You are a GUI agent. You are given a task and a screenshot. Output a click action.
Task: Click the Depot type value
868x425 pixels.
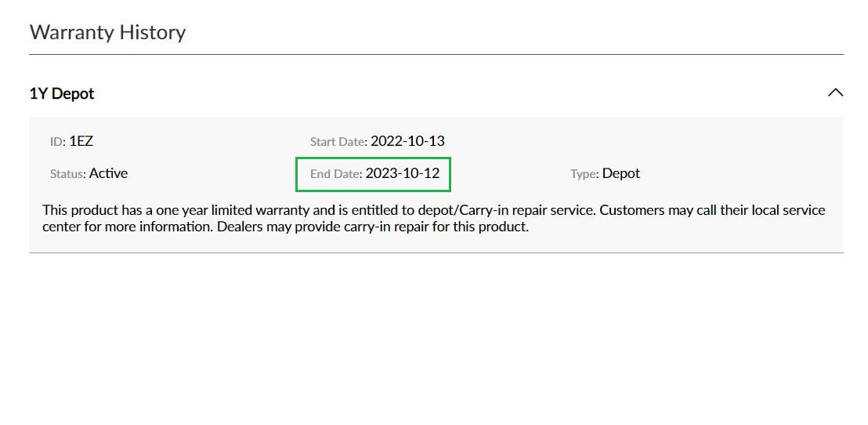[621, 173]
